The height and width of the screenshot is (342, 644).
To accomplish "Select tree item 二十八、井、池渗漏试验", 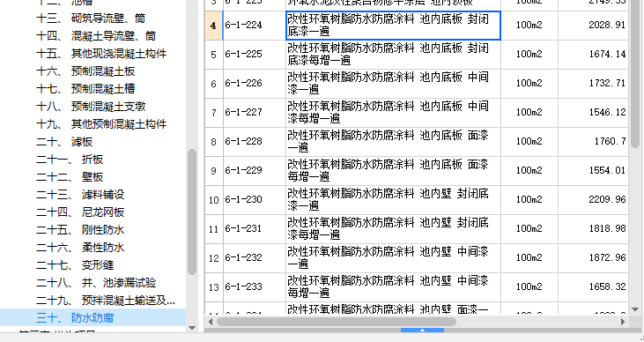I will click(96, 283).
